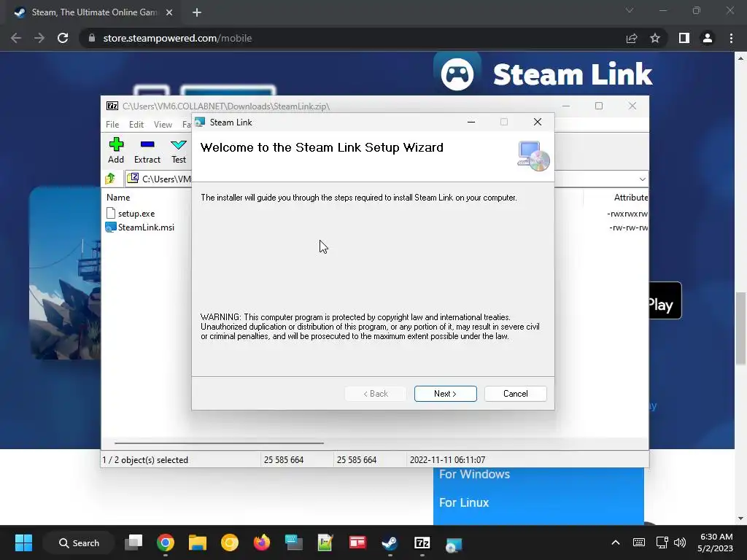Maximize the 7-Zip window
This screenshot has width=747, height=560.
[x=599, y=106]
